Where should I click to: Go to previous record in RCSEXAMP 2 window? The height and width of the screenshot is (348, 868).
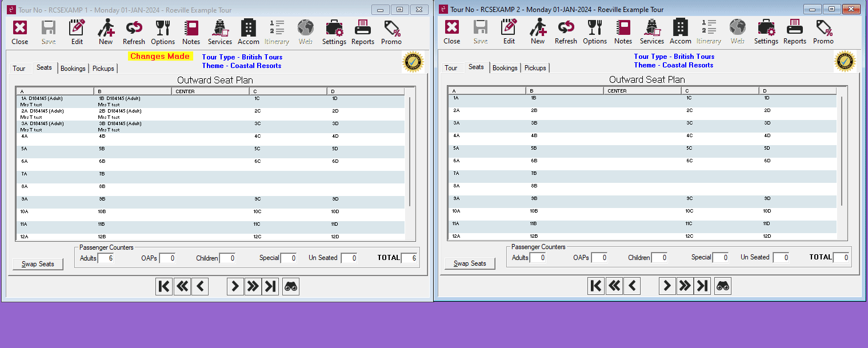pos(632,286)
